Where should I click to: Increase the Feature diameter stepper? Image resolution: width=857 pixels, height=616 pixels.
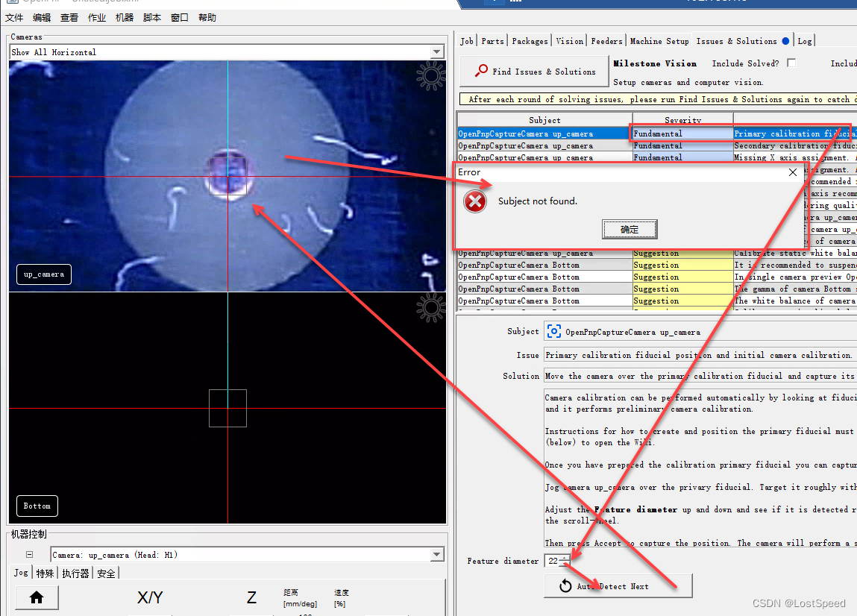coord(565,557)
